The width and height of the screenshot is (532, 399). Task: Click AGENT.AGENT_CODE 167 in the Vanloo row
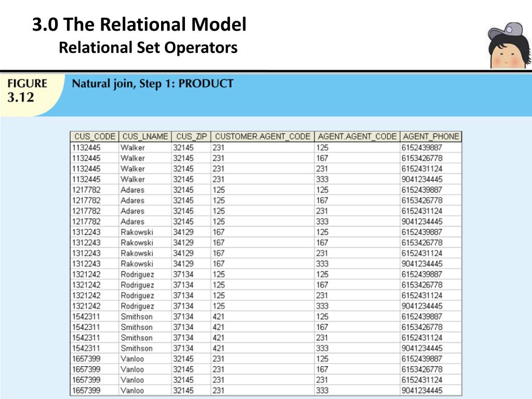tap(322, 369)
